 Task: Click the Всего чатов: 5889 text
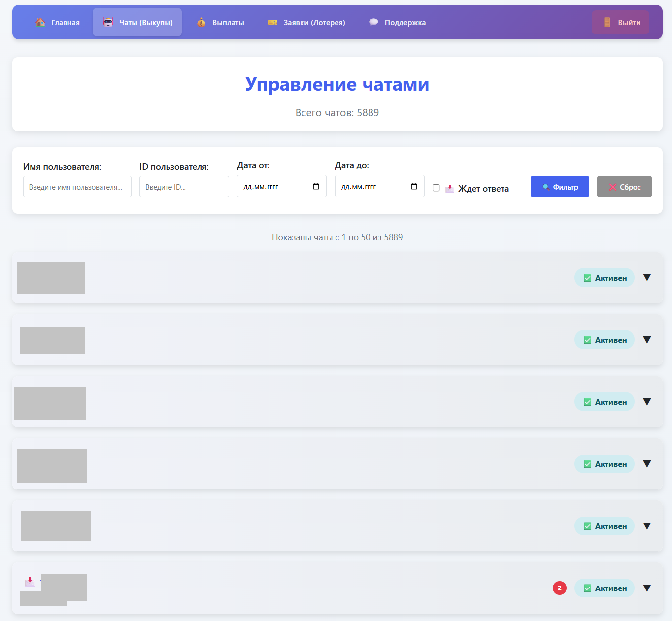[337, 113]
